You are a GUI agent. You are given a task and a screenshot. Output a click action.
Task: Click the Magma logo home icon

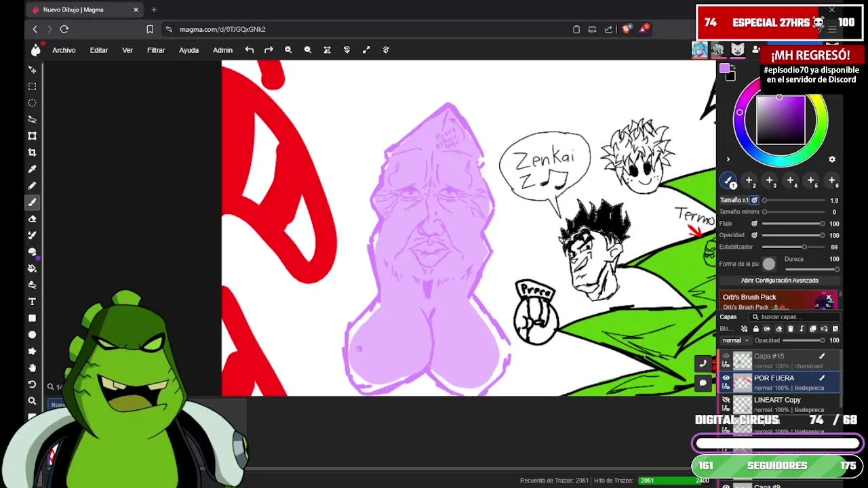coord(35,49)
